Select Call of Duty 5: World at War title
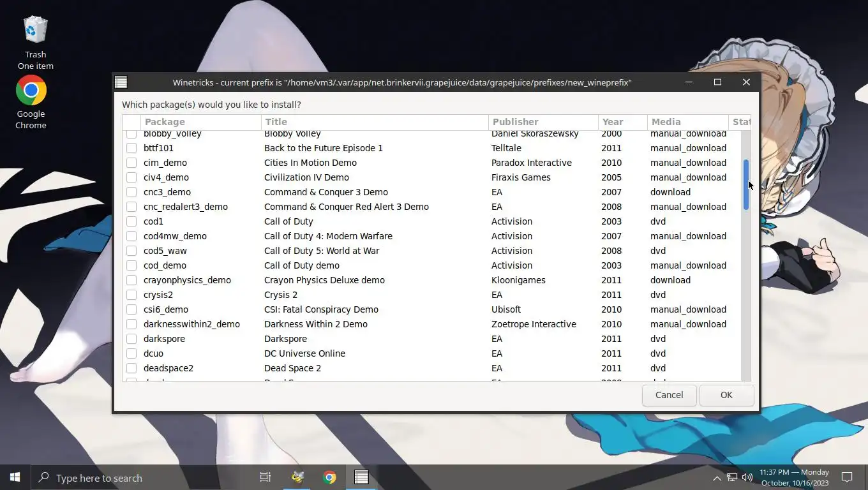This screenshot has width=868, height=490. coord(322,251)
